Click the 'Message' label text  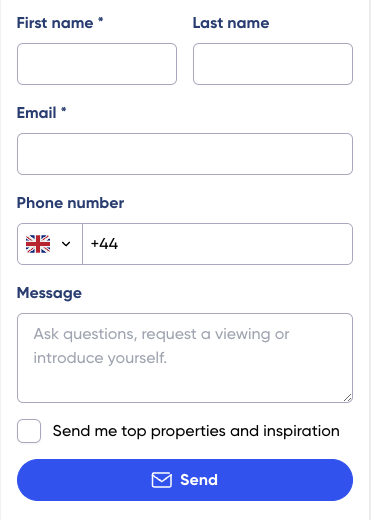click(49, 293)
